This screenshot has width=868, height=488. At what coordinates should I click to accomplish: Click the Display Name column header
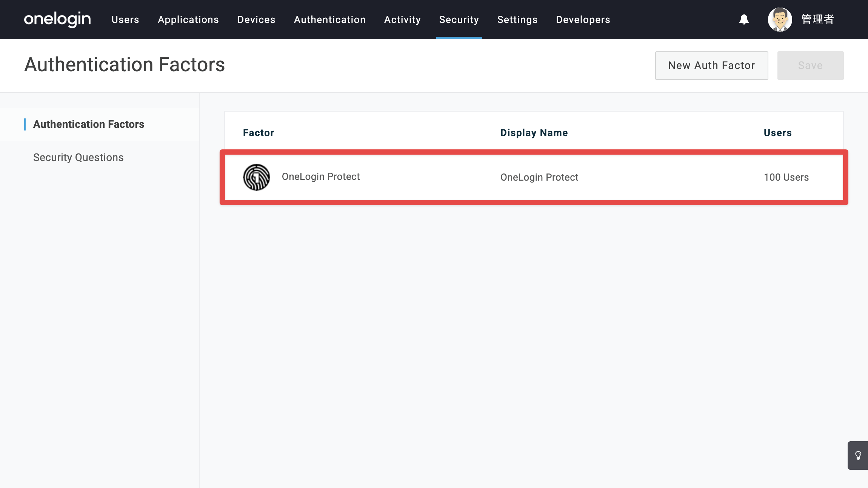pos(534,133)
